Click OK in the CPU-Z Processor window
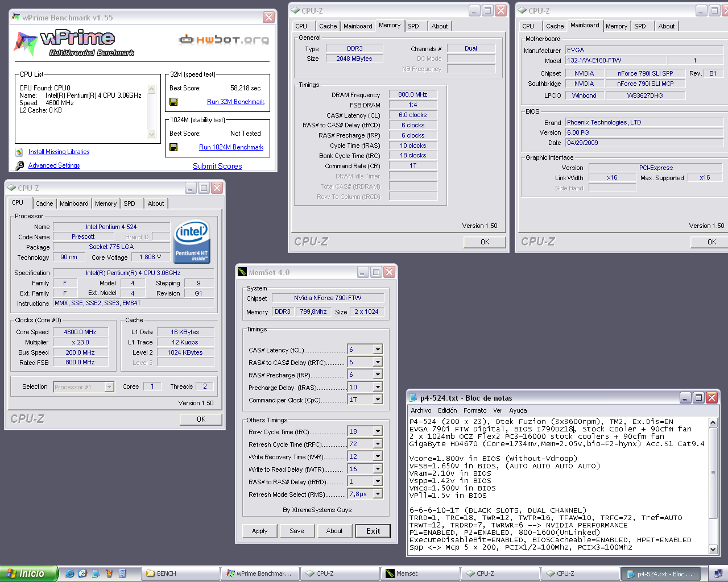This screenshot has height=582, width=728. (201, 419)
